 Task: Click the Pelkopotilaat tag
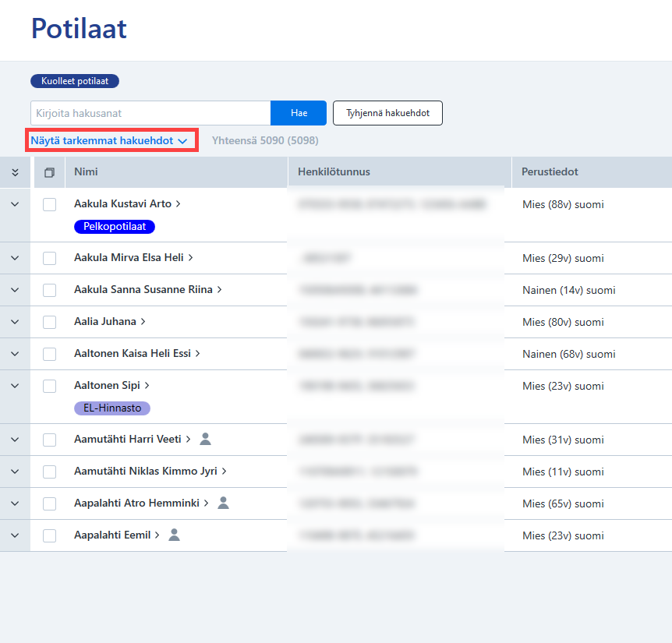coord(115,227)
